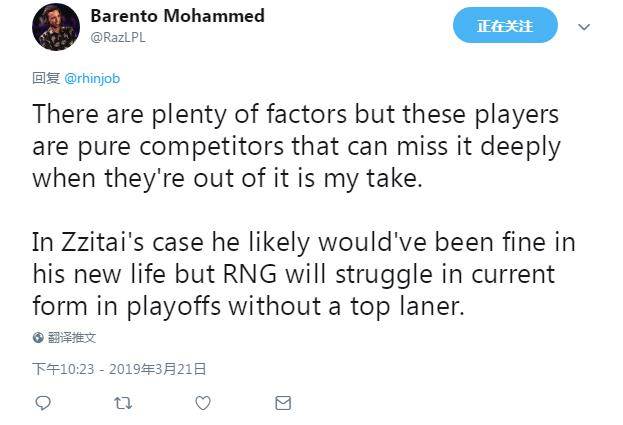623x425 pixels.
Task: Retweet this tweet using the retweet icon
Action: point(122,403)
